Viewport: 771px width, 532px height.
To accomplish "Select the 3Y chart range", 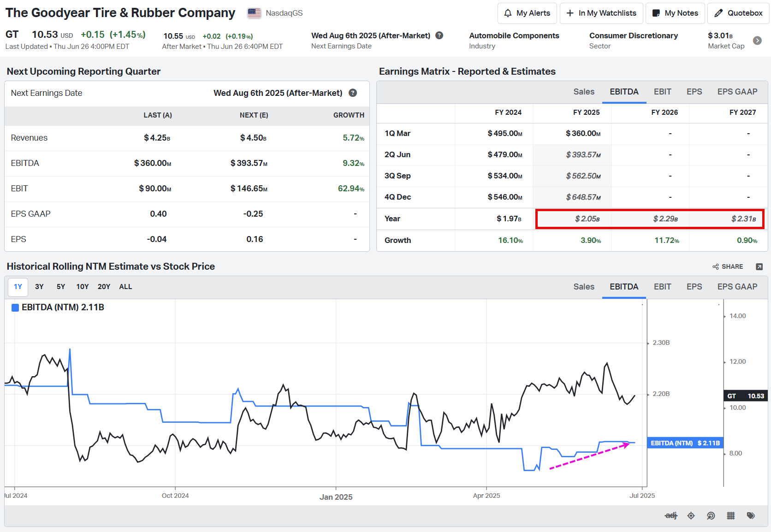I will pyautogui.click(x=39, y=287).
